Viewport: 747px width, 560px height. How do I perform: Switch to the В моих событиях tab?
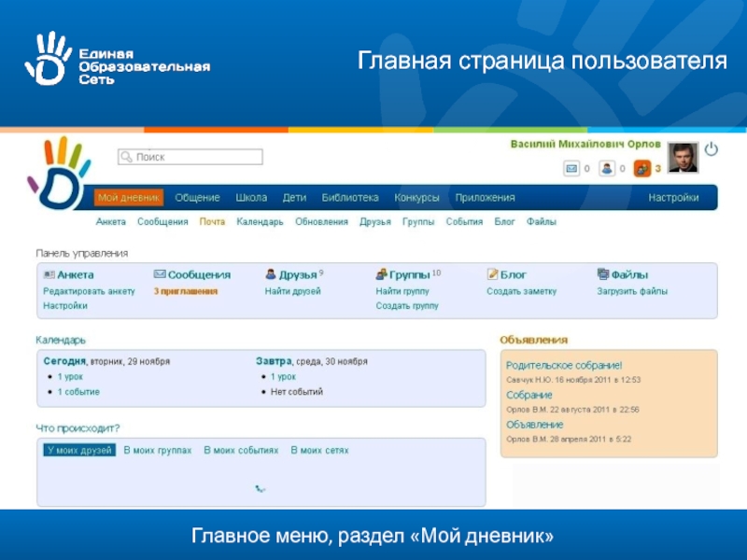(x=241, y=450)
